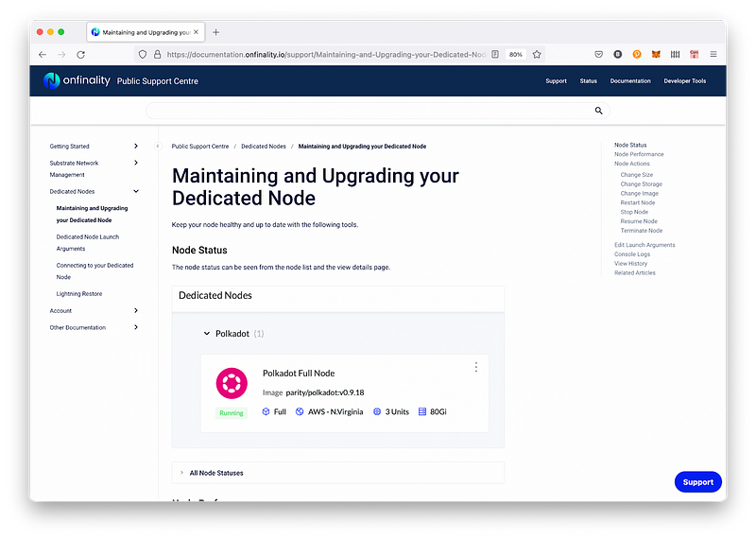Open Status in the top navigation
The width and height of the screenshot is (756, 540).
(588, 81)
